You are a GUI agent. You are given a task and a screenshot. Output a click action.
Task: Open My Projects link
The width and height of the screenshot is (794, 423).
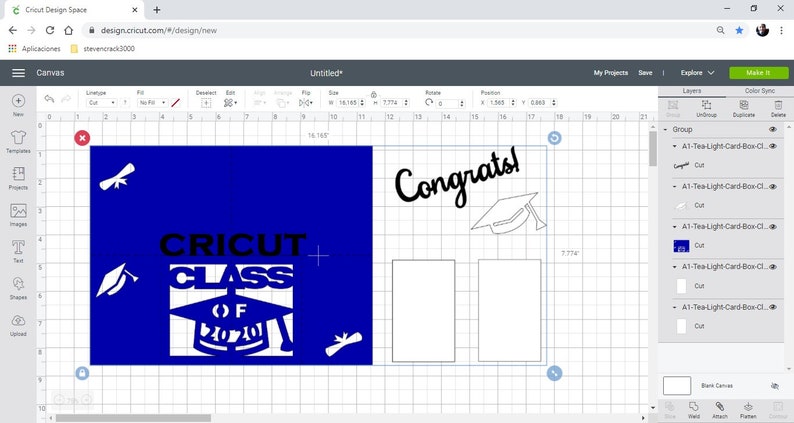coord(611,73)
